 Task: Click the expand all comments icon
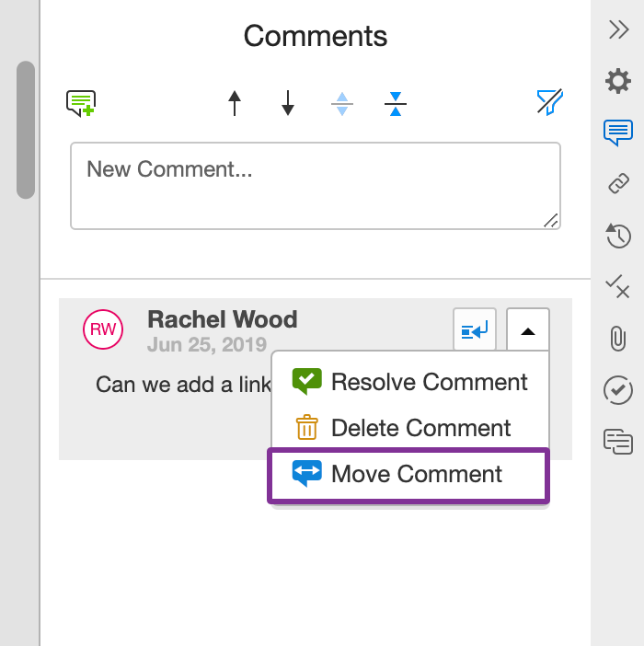pos(342,103)
